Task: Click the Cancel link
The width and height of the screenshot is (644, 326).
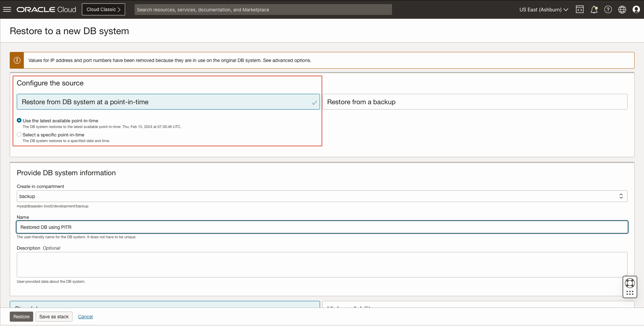Action: point(86,317)
